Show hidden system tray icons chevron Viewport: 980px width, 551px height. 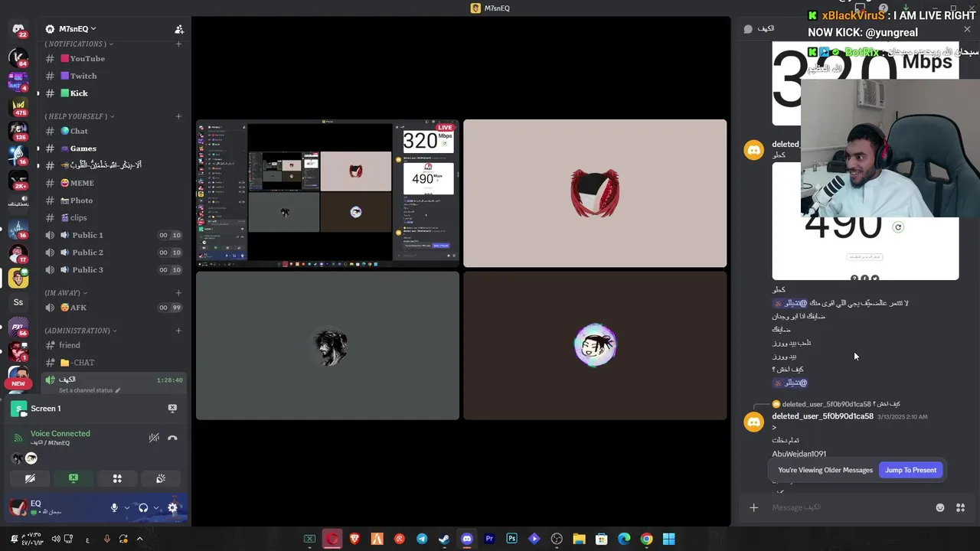[x=139, y=539]
